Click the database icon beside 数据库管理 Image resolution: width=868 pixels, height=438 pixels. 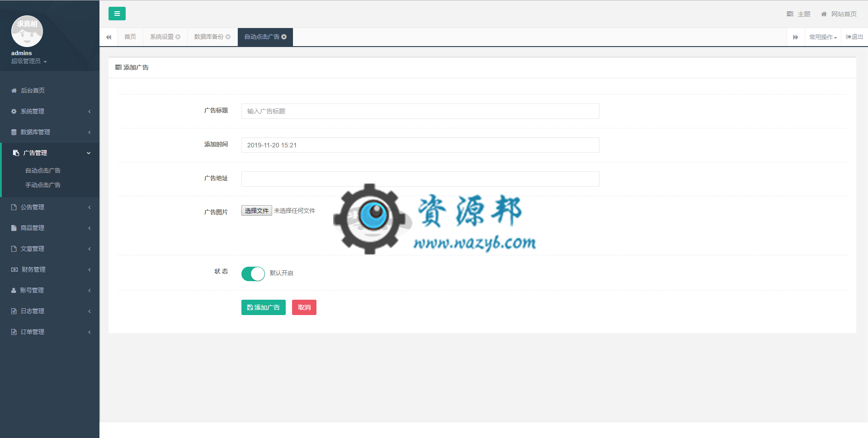[x=14, y=132]
